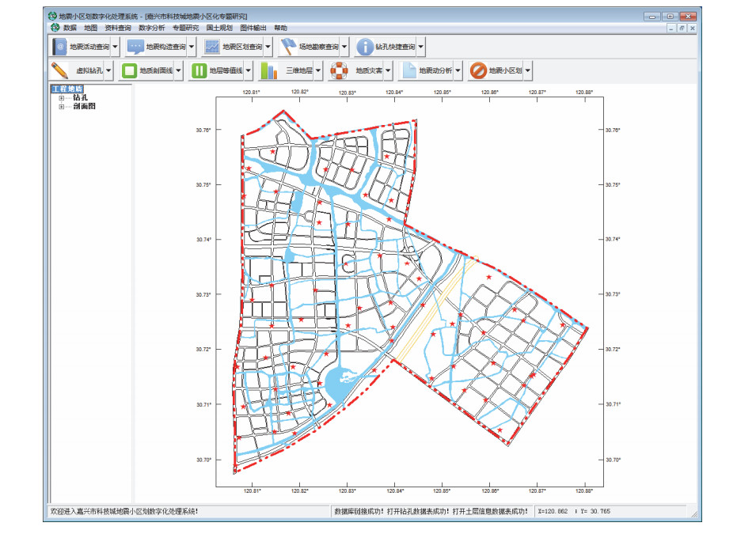Click the 地震区划查询 chart icon
This screenshot has width=756, height=534.
point(211,47)
